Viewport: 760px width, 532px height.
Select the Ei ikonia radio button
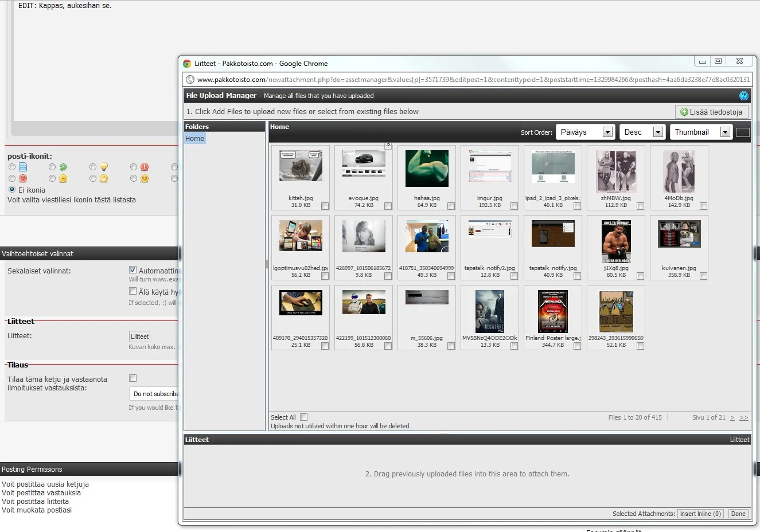(12, 189)
